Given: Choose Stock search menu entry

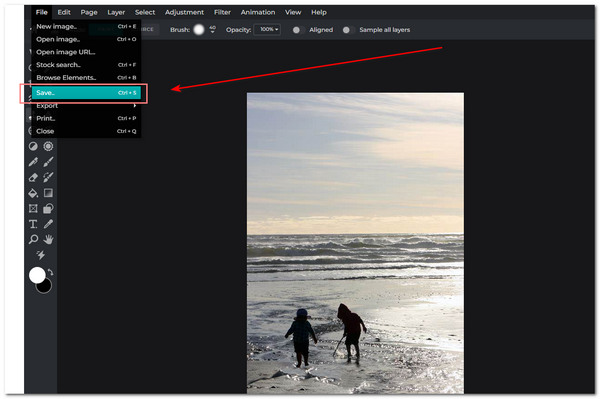Looking at the screenshot, I should coord(86,65).
